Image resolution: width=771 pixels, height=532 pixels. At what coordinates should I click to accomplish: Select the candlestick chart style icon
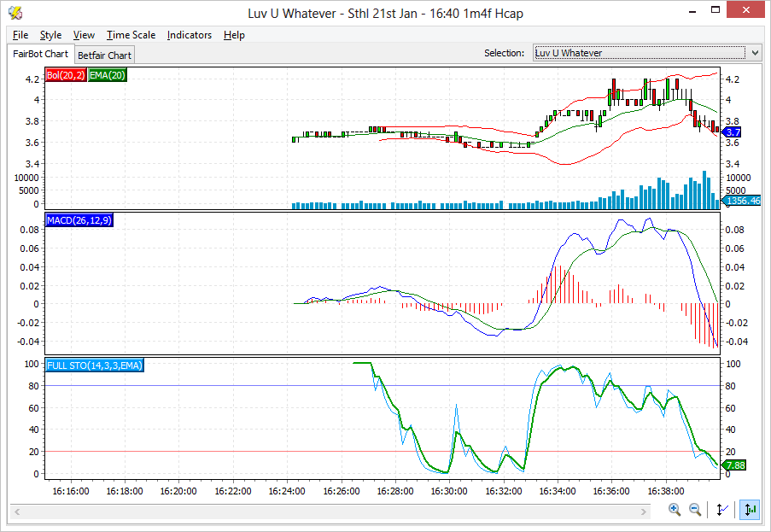(x=750, y=510)
